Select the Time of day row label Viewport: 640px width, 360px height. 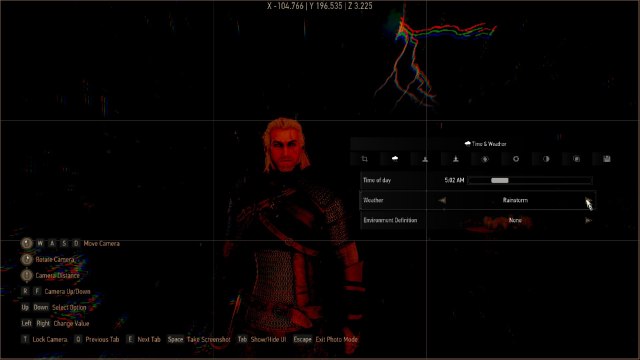(x=377, y=180)
